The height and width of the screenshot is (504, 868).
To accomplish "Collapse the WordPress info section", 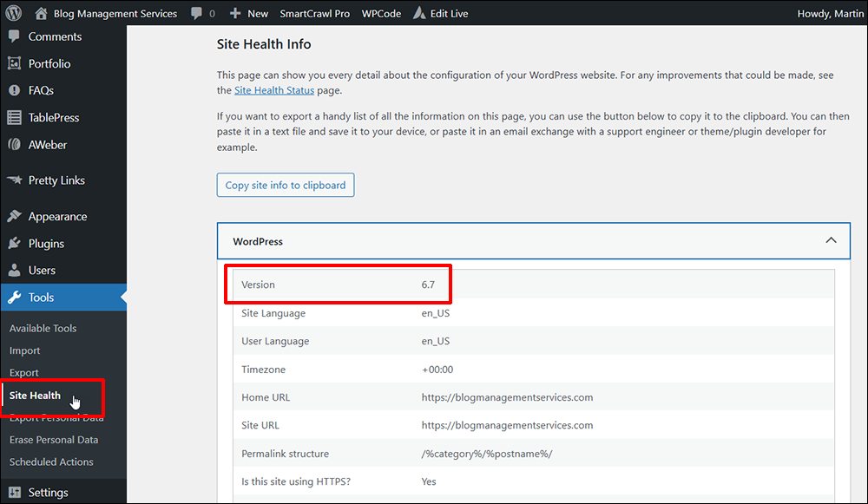I will click(x=831, y=240).
